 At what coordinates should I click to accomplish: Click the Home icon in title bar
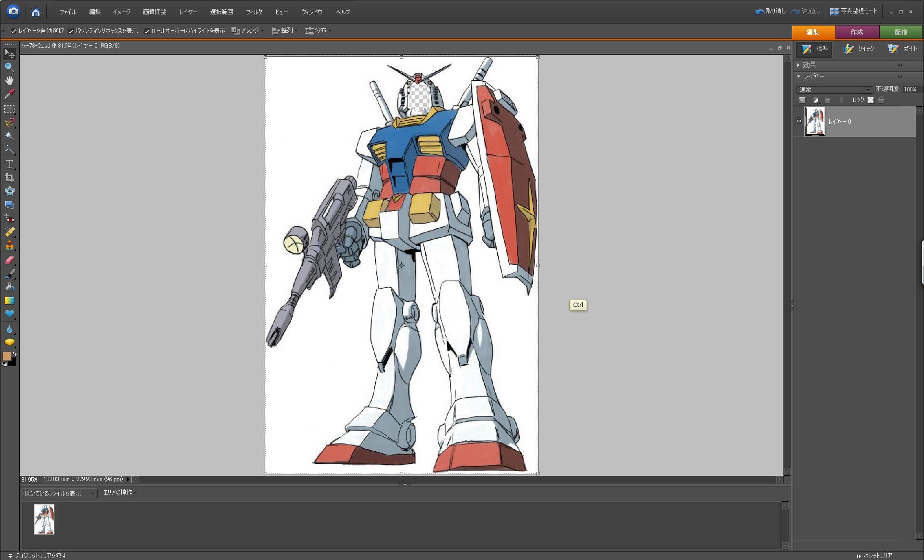coord(36,12)
